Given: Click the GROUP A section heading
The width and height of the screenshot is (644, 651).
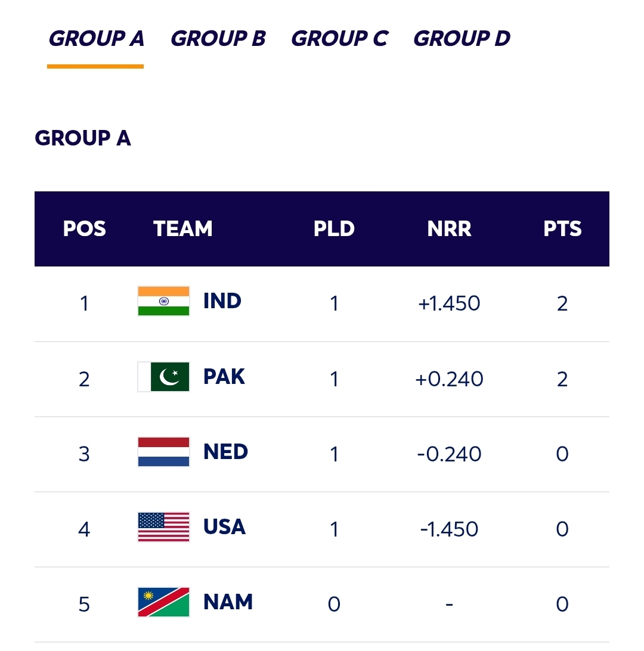Looking at the screenshot, I should [83, 138].
